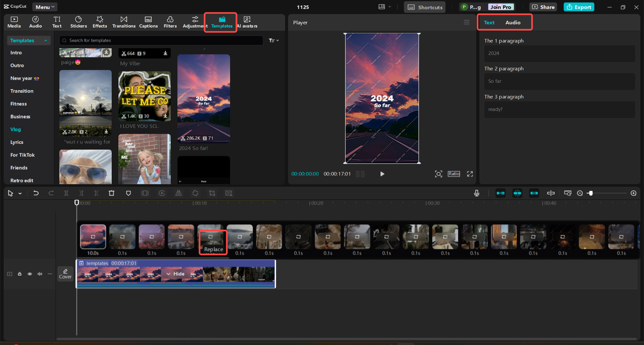The image size is (644, 345).
Task: Click the preview axis icon near zoom slider
Action: pyautogui.click(x=568, y=193)
